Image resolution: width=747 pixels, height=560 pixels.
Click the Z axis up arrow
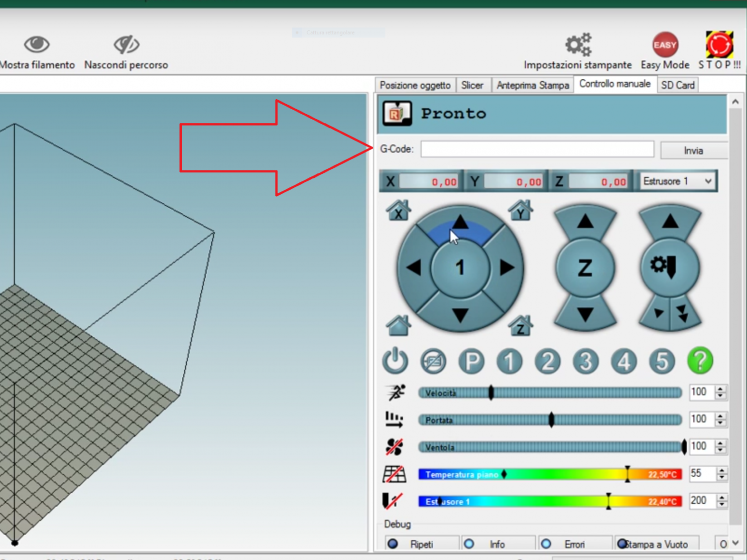click(x=585, y=222)
